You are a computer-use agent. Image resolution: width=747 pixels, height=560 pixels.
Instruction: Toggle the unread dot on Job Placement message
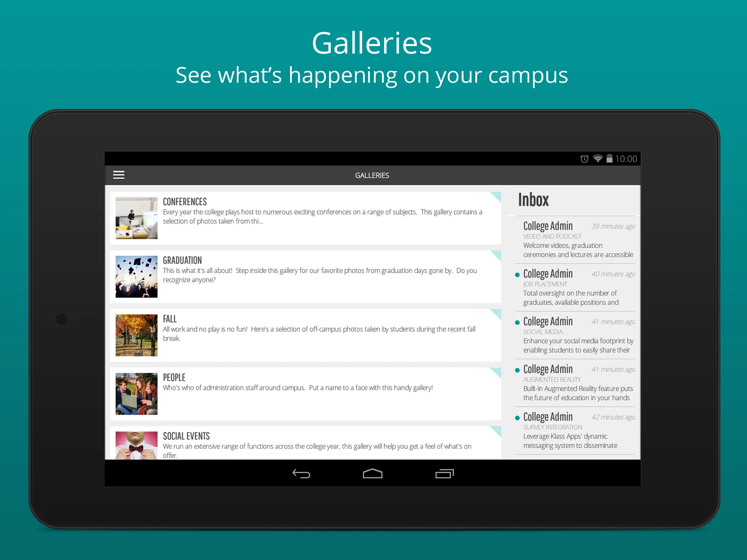(x=517, y=273)
